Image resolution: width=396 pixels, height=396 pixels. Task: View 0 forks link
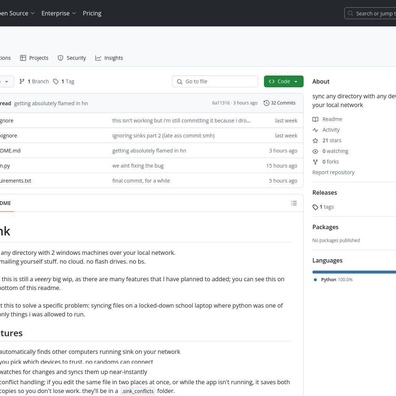click(x=330, y=162)
